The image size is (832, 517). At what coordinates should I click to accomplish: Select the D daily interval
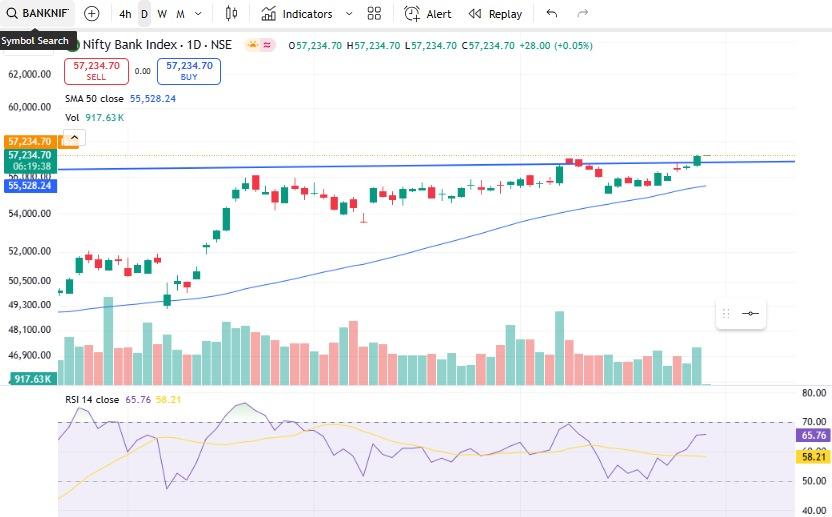[x=144, y=14]
